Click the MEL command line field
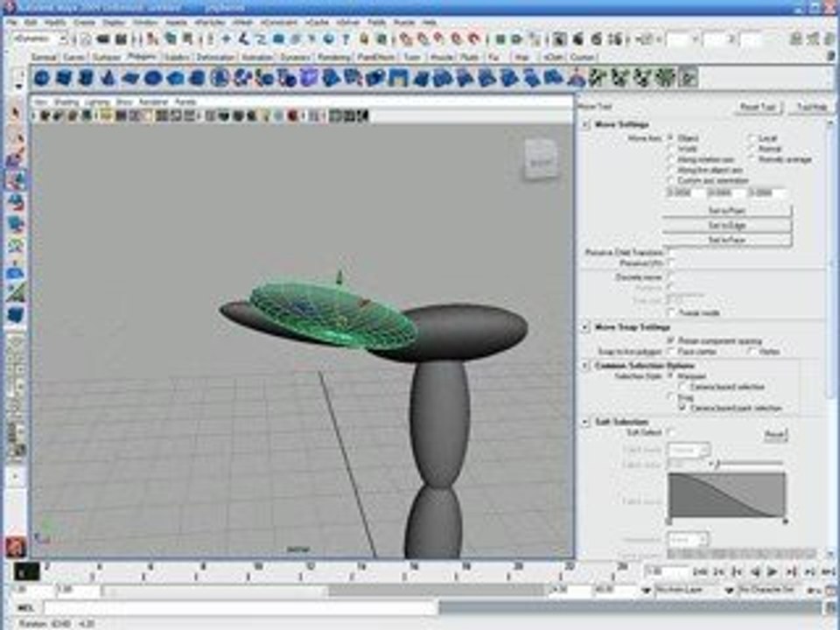 (240, 608)
